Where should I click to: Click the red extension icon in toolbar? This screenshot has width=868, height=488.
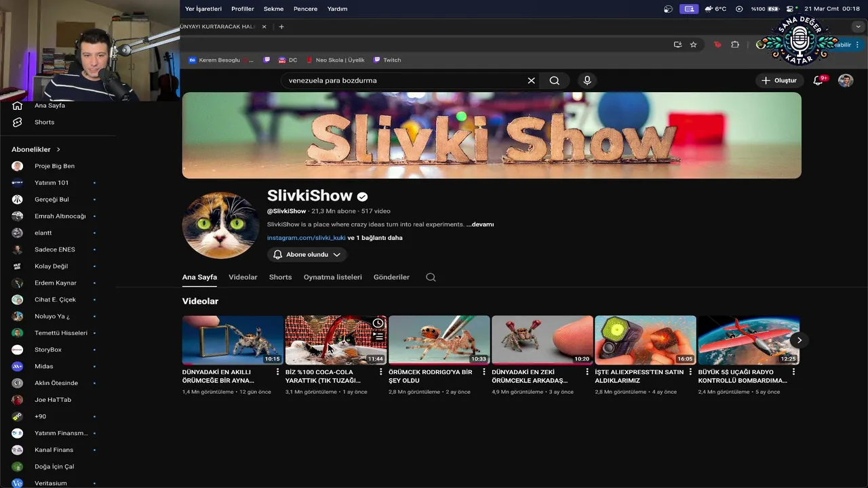coord(717,45)
